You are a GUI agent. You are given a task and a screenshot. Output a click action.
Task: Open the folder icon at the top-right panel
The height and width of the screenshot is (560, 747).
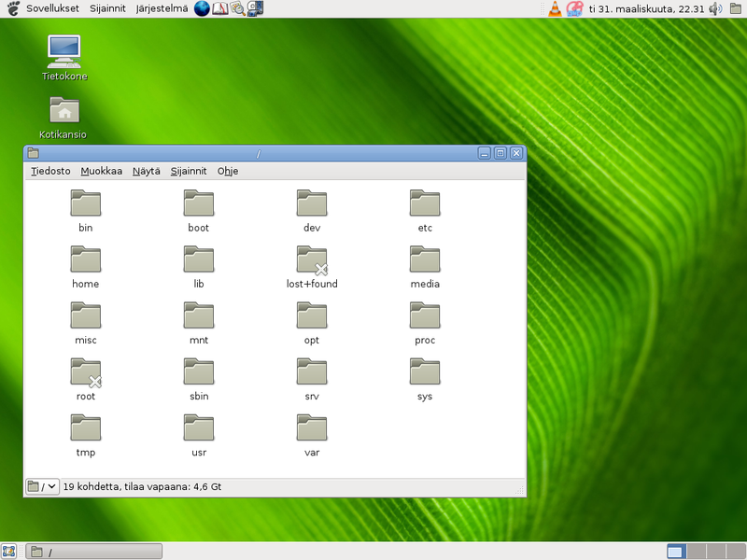point(735,8)
